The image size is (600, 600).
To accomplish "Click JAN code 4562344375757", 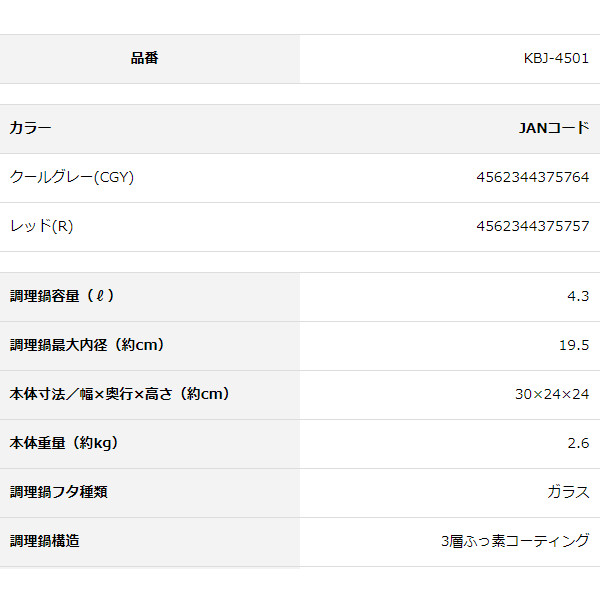I will [533, 226].
